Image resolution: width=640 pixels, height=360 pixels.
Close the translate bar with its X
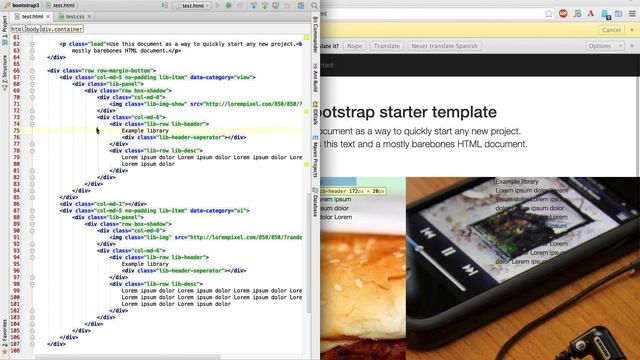pos(632,46)
